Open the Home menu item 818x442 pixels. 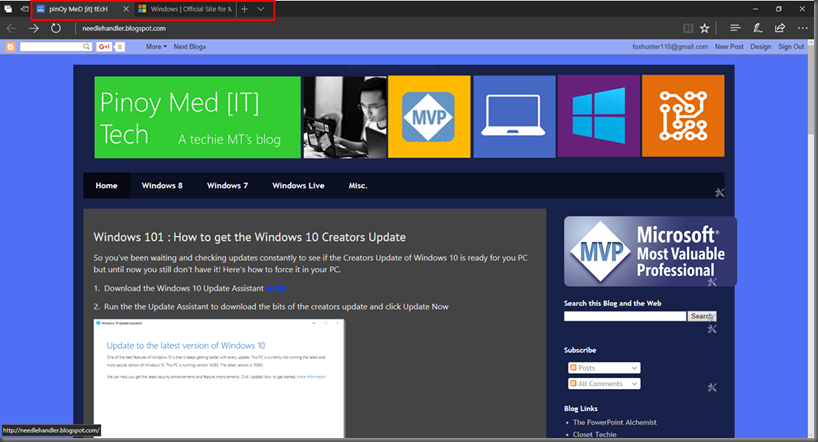tap(106, 185)
